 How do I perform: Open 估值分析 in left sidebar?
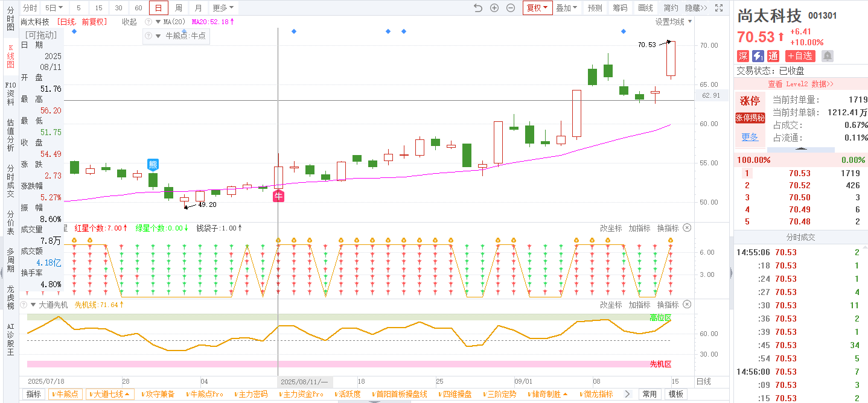click(x=10, y=135)
